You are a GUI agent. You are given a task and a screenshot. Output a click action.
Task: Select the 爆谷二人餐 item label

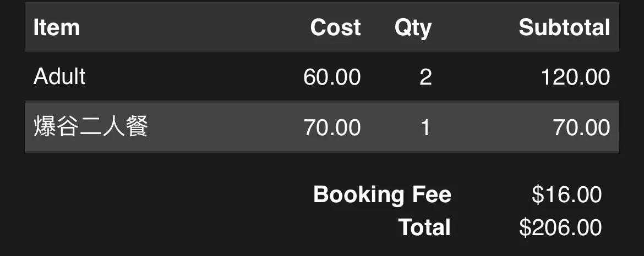pos(90,126)
